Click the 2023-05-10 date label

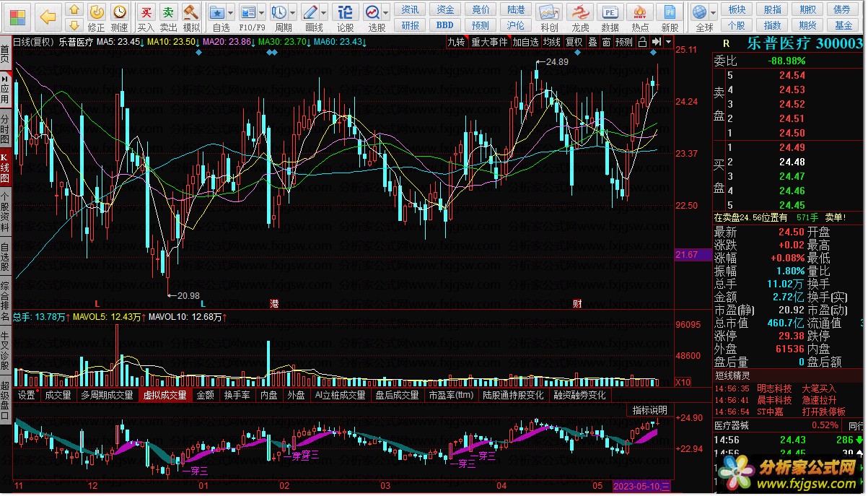pos(641,487)
